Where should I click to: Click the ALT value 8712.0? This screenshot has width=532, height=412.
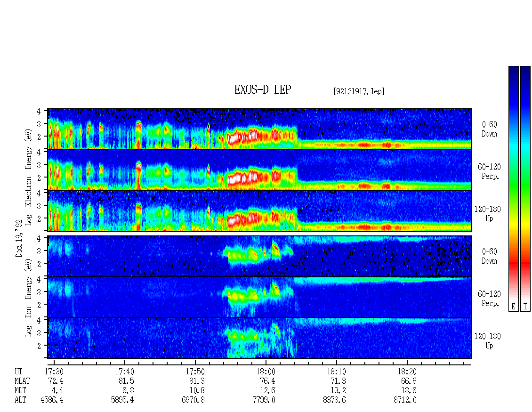tap(405, 400)
